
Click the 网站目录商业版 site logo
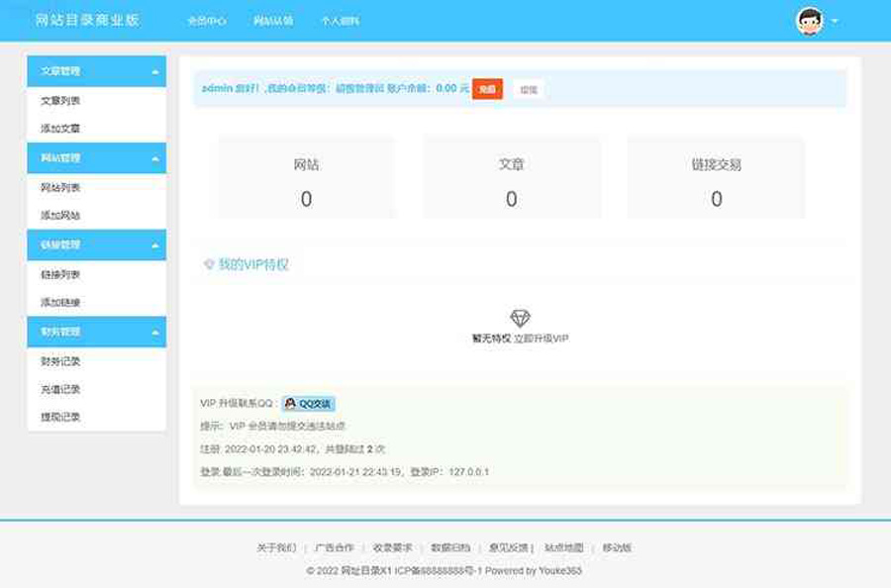point(87,20)
